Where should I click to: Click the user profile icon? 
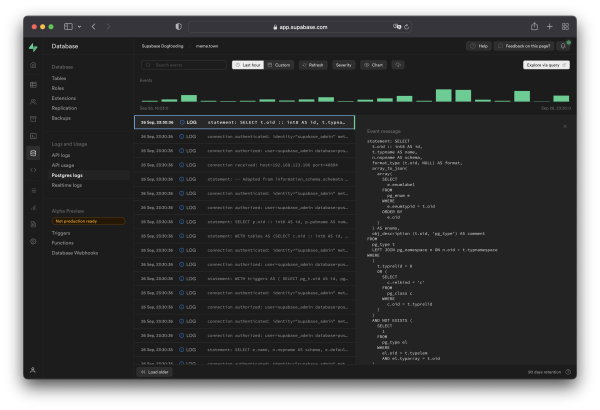[34, 370]
